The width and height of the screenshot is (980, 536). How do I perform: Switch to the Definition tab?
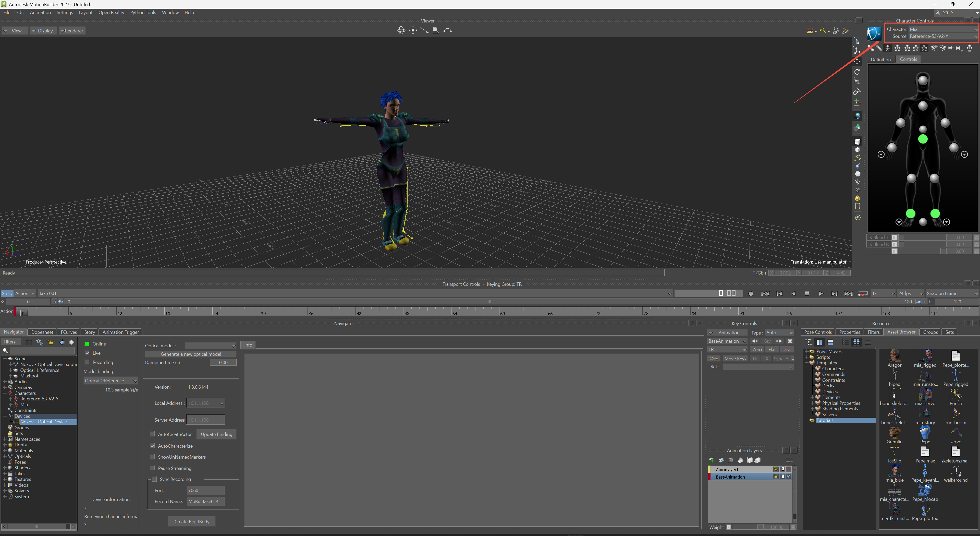tap(881, 59)
